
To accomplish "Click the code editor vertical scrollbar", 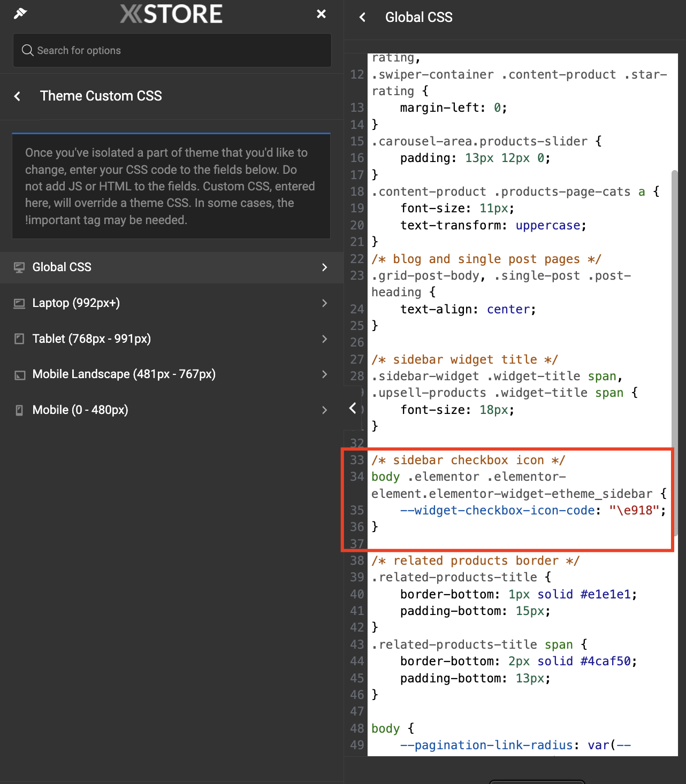I will [x=674, y=353].
